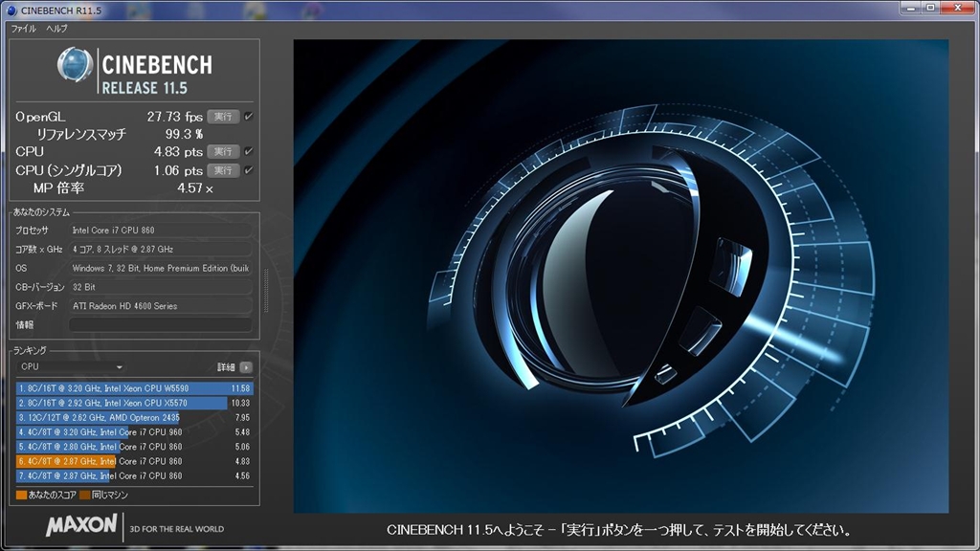Toggle the CPU test checkbox
The height and width of the screenshot is (551, 980).
[x=249, y=151]
